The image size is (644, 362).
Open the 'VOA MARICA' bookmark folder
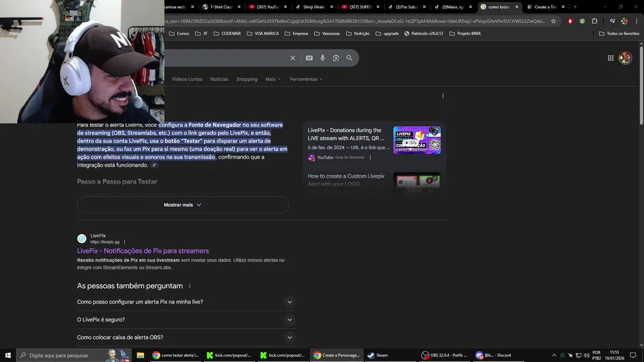(x=262, y=34)
